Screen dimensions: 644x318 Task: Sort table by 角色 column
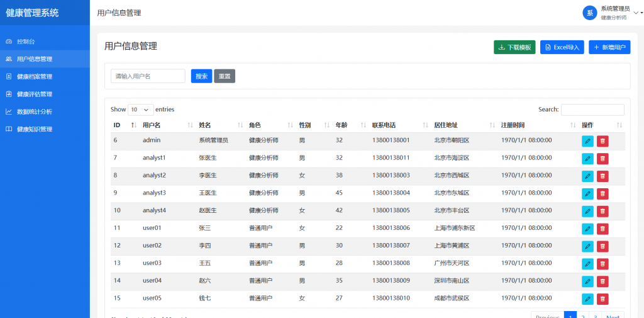[271, 125]
